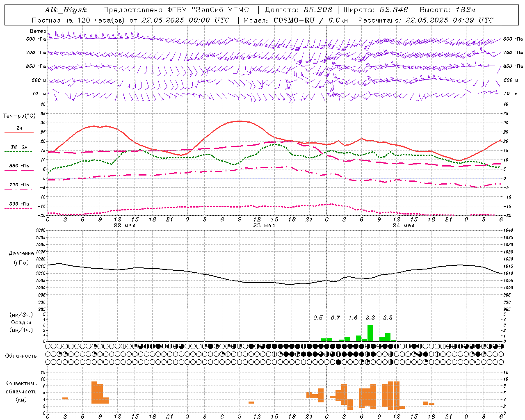Select the latitude value 52.346

(394, 10)
